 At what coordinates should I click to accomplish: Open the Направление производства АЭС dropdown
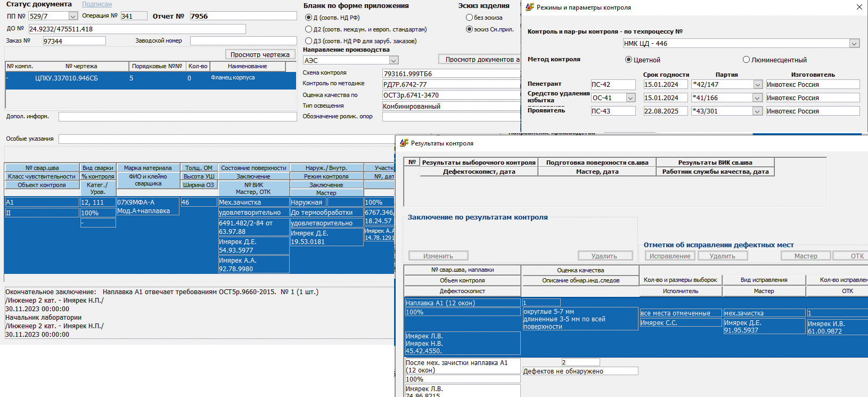click(394, 61)
